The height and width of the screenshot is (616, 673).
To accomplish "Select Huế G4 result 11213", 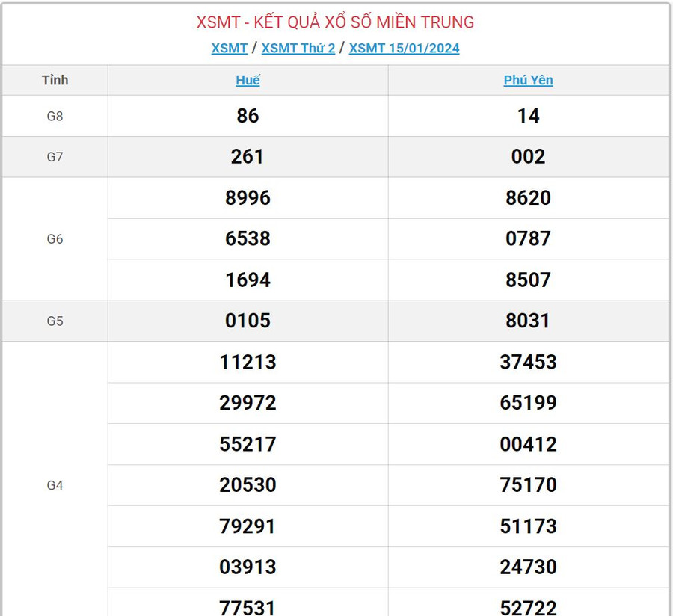I will coord(248,363).
